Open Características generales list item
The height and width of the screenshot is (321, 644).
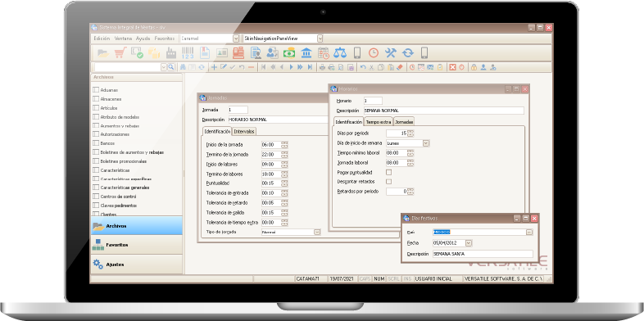click(x=125, y=188)
